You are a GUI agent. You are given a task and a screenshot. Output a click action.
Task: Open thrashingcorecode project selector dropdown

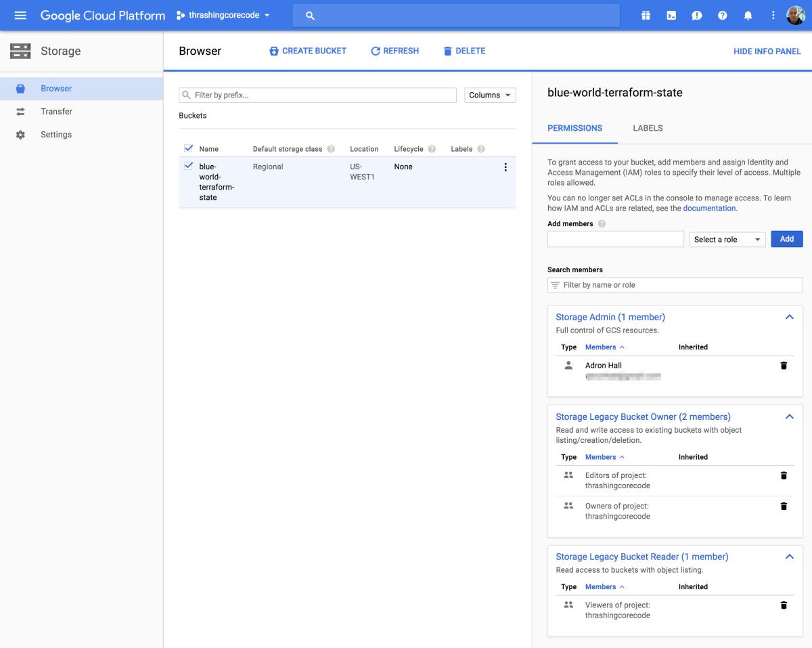(x=223, y=15)
